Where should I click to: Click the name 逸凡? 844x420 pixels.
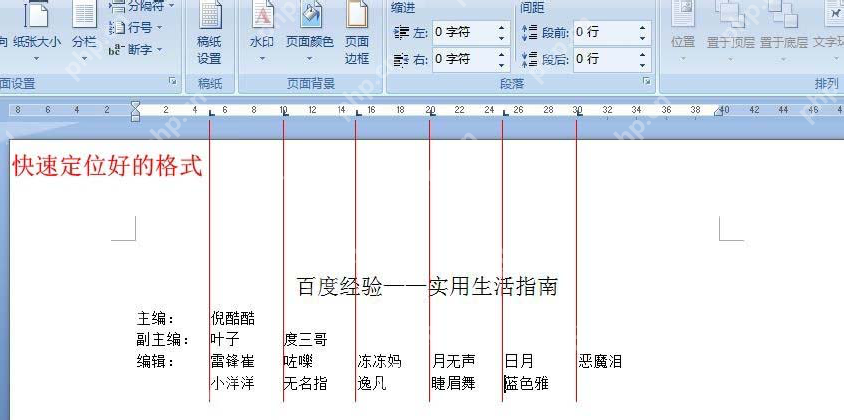coord(372,383)
